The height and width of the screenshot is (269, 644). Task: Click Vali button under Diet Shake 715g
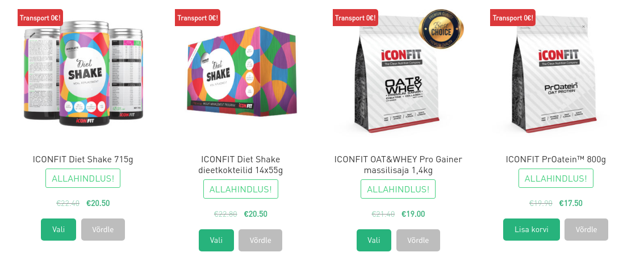tap(58, 230)
